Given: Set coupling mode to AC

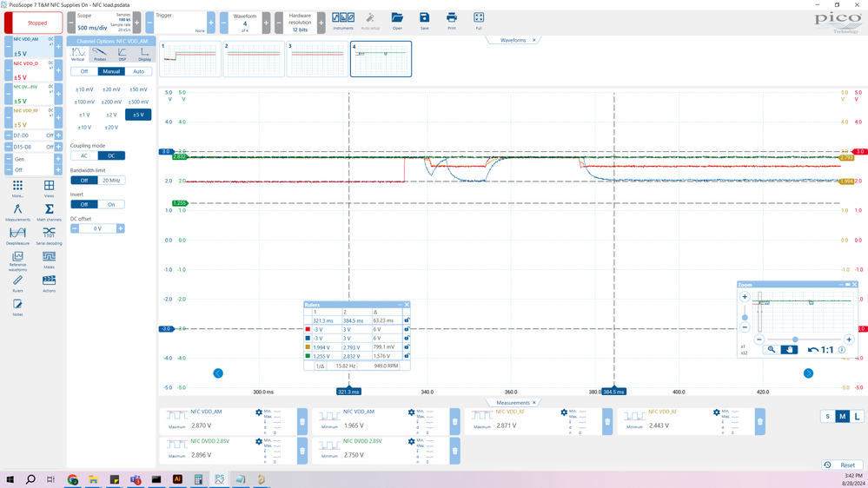Looking at the screenshot, I should pyautogui.click(x=84, y=156).
